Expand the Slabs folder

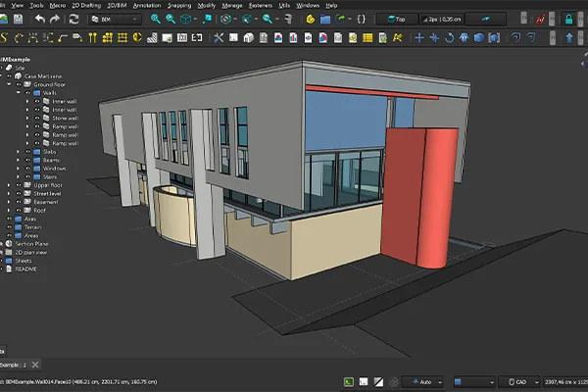[x=18, y=152]
